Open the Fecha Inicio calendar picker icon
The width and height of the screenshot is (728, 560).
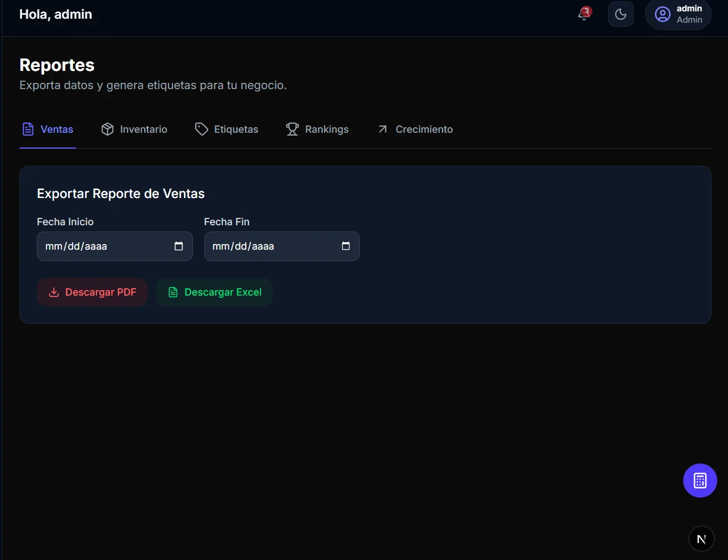[179, 246]
